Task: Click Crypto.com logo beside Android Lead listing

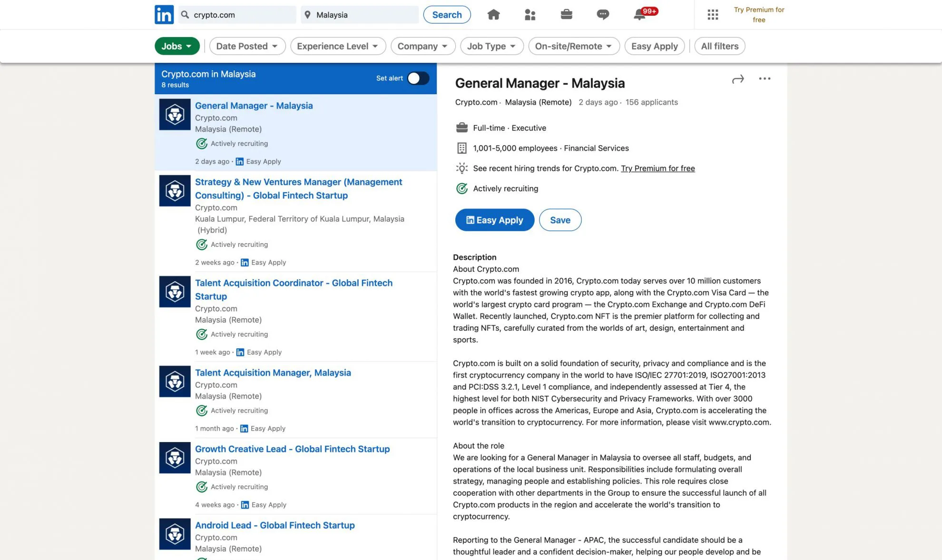Action: point(175,534)
